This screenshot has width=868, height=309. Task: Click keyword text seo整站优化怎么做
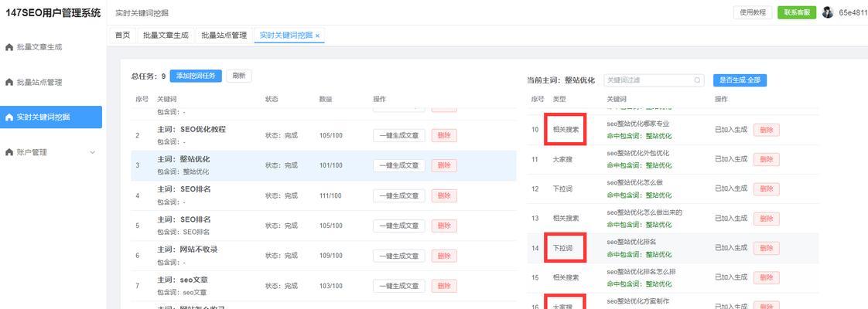click(x=634, y=182)
